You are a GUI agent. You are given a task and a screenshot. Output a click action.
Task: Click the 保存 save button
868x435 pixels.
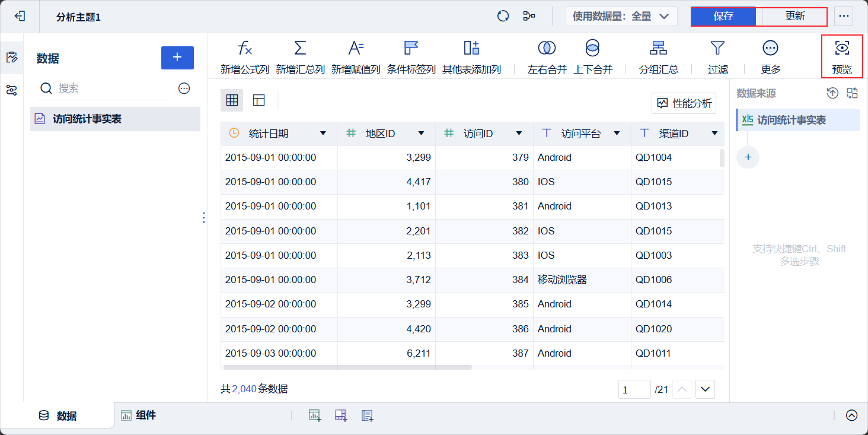tap(723, 17)
